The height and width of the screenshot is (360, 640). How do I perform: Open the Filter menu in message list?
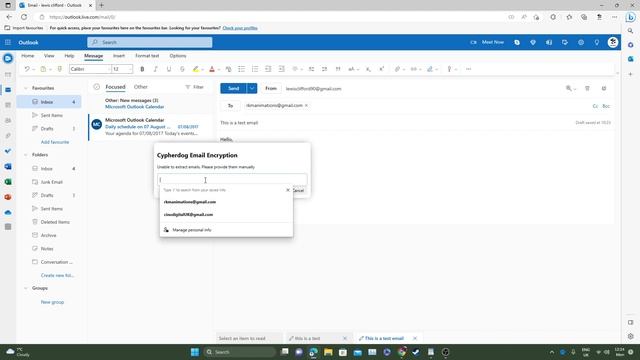point(194,87)
